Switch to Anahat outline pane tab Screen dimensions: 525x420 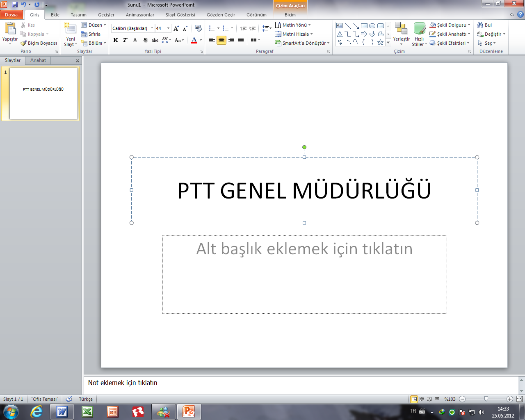coord(38,60)
